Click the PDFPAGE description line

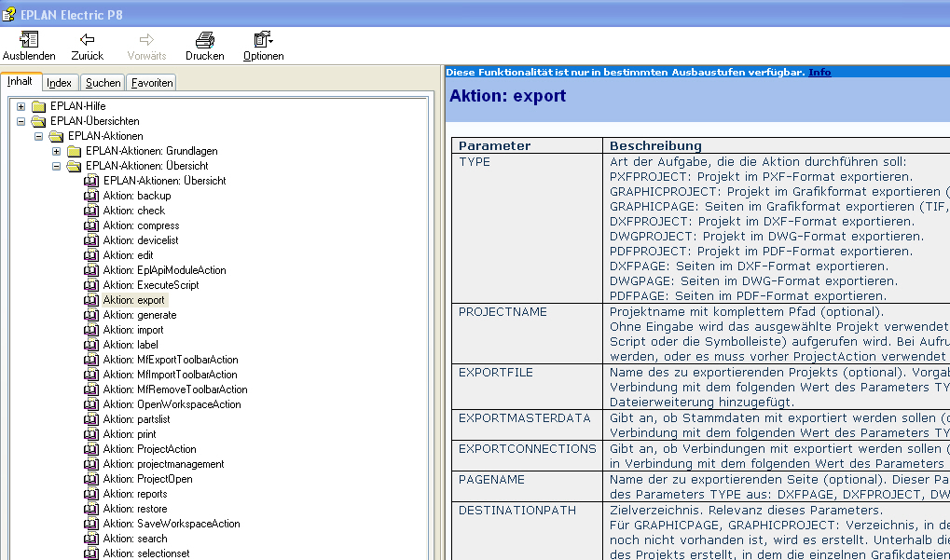click(749, 296)
